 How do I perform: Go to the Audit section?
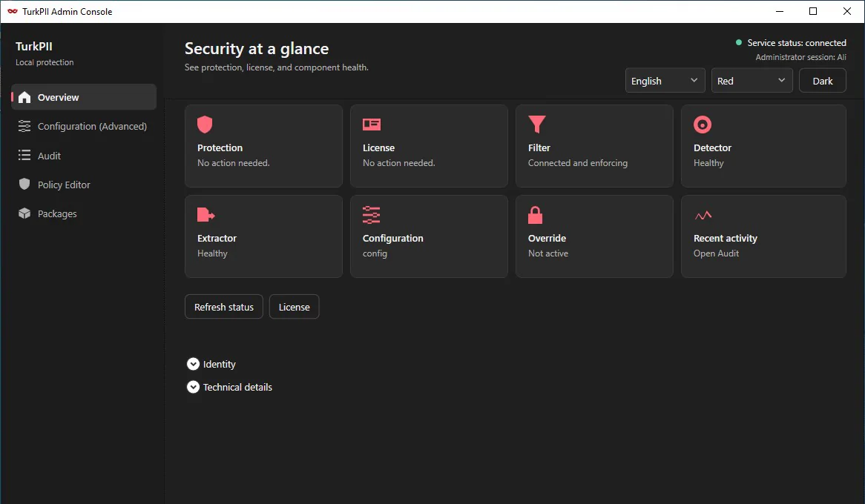84,156
